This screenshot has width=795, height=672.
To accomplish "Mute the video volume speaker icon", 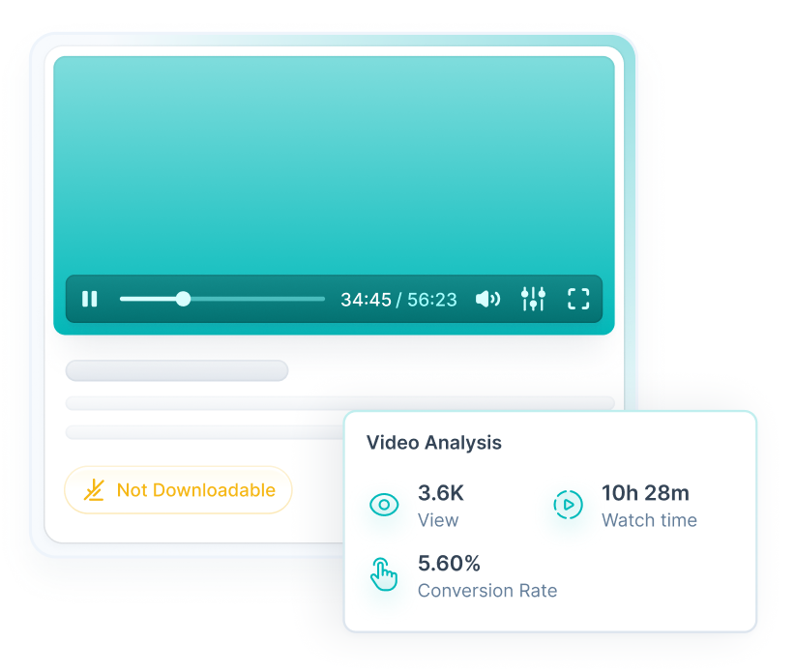I will click(x=487, y=299).
